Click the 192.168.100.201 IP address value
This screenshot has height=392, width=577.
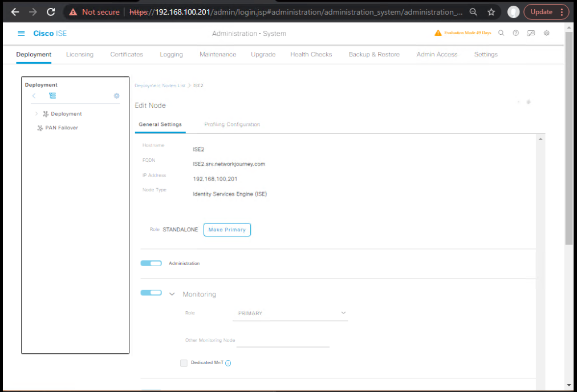coord(215,179)
